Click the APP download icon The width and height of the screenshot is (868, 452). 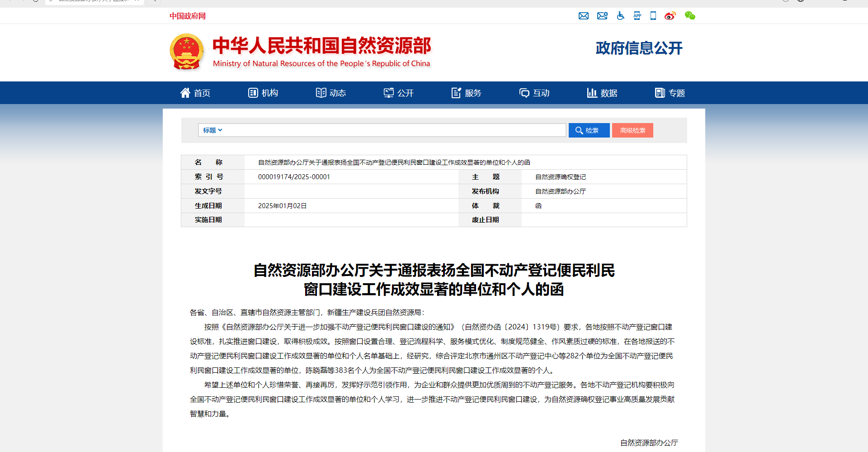(637, 16)
